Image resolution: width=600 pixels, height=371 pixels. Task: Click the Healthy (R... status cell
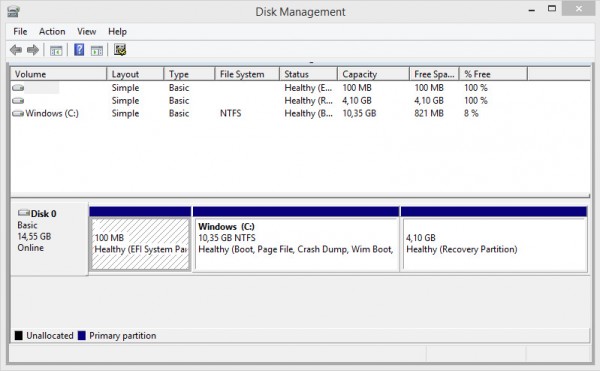[x=308, y=101]
